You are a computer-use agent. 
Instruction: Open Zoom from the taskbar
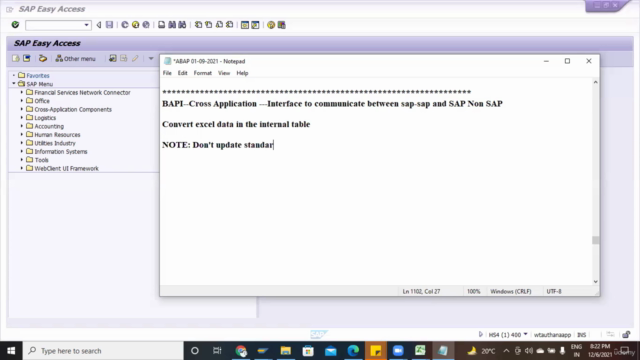tap(398, 351)
